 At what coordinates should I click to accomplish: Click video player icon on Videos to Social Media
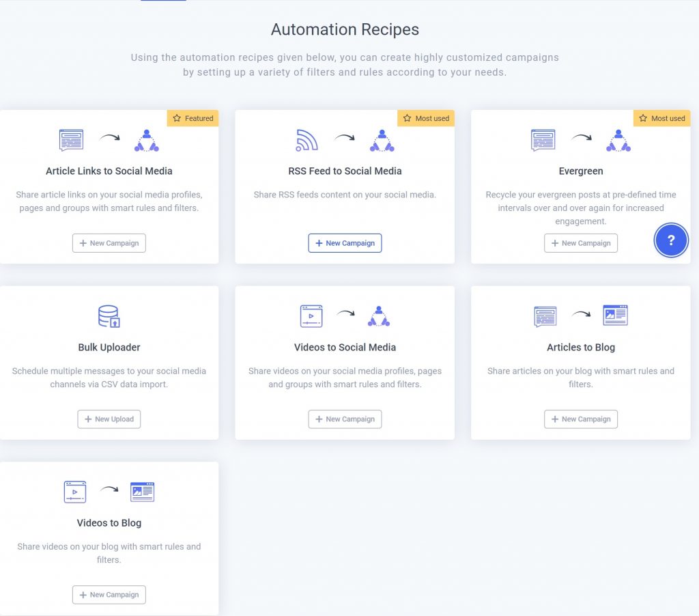311,316
